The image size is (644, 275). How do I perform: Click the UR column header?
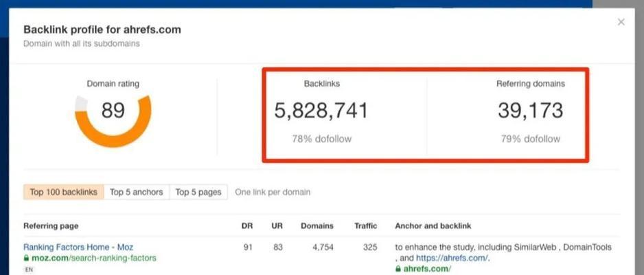coord(277,225)
